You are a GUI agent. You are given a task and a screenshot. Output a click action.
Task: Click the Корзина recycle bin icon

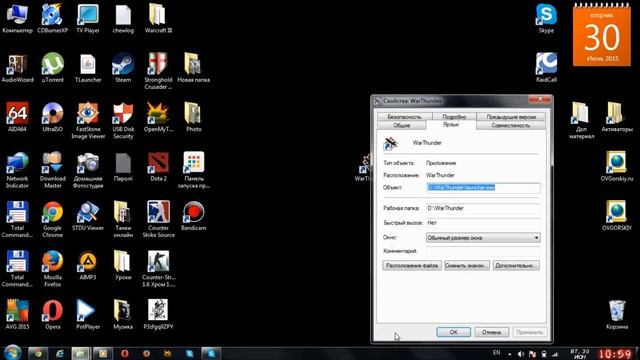617,315
